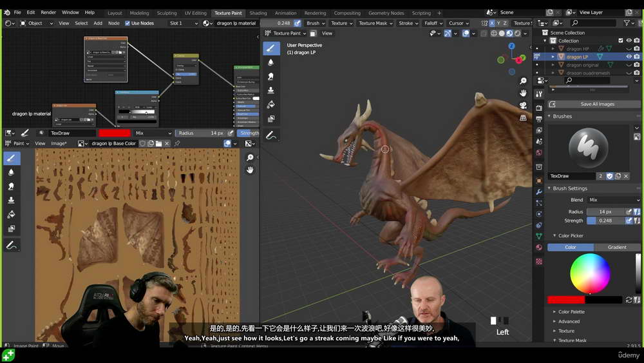
Task: Open the File menu
Action: click(x=17, y=12)
